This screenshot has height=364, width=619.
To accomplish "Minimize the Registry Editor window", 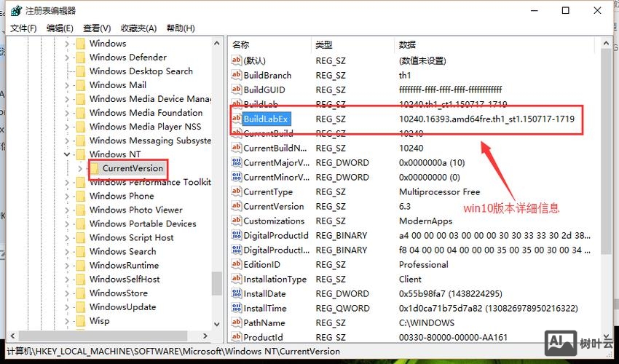I will click(x=534, y=11).
